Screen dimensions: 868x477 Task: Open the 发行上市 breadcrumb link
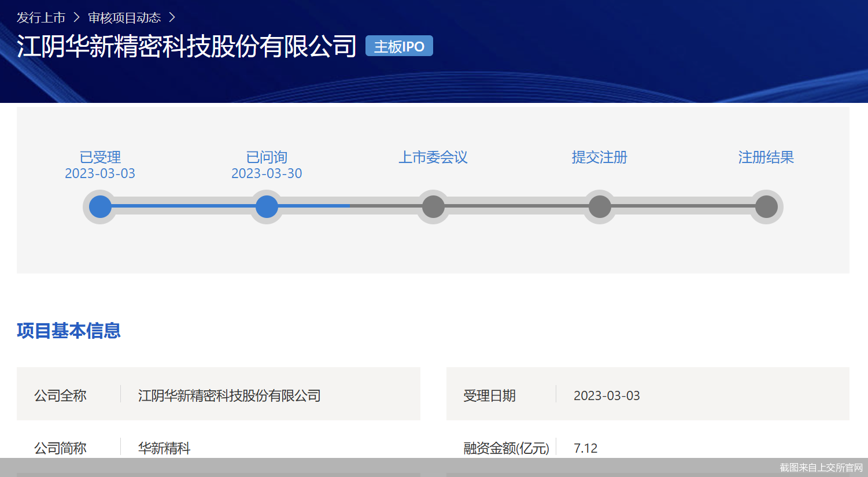coord(41,18)
